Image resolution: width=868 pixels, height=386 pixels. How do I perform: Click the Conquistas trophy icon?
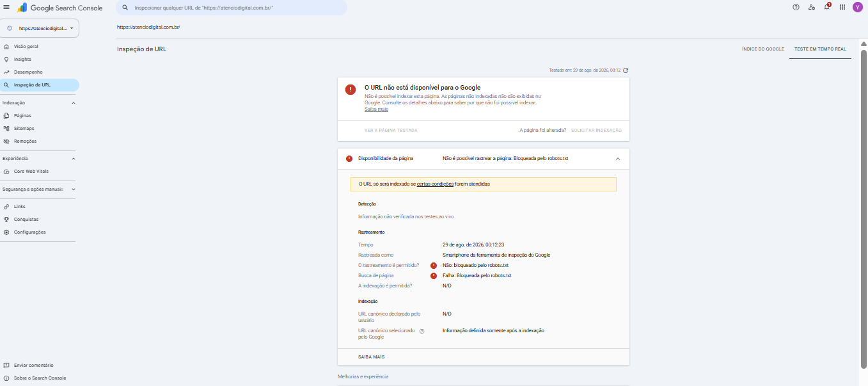click(x=6, y=220)
